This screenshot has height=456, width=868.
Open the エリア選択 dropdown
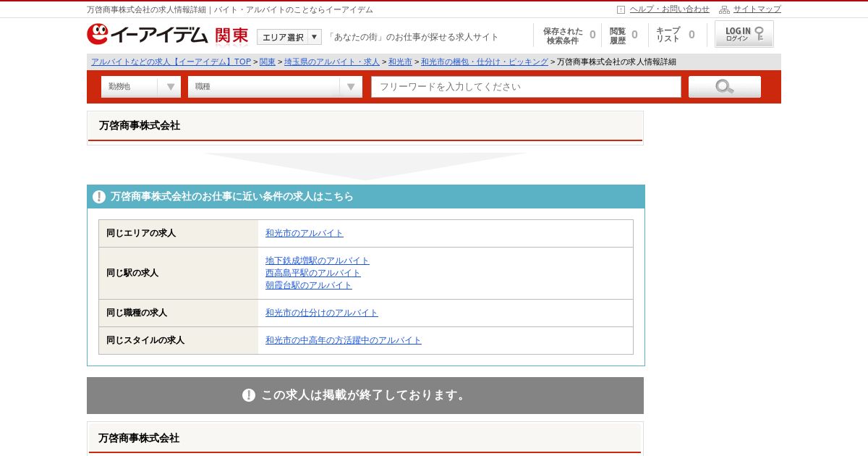[x=289, y=37]
